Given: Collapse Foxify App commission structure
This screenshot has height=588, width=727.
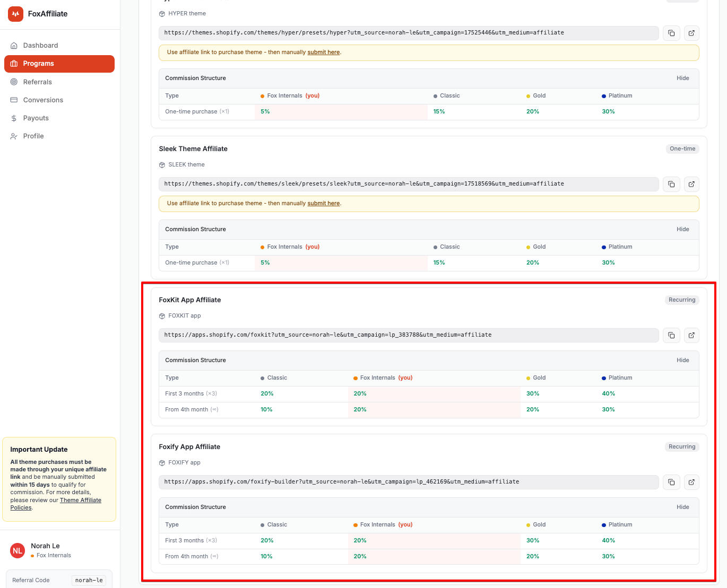Looking at the screenshot, I should point(682,507).
